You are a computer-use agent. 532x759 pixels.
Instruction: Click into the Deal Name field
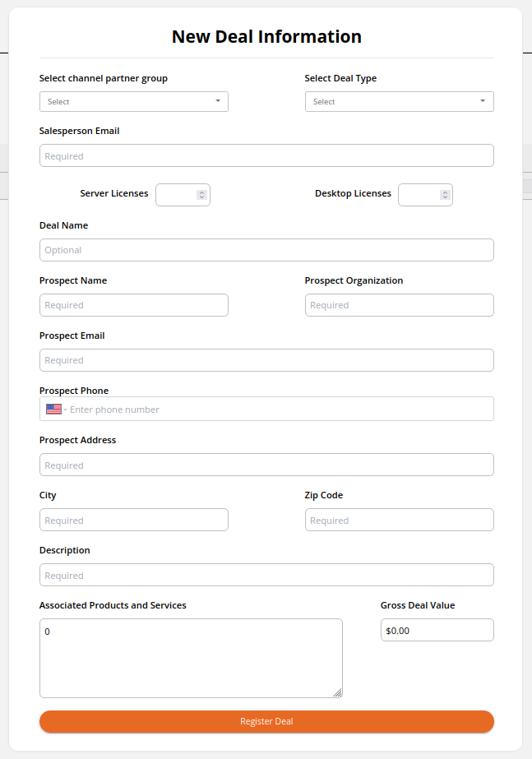[x=266, y=250]
